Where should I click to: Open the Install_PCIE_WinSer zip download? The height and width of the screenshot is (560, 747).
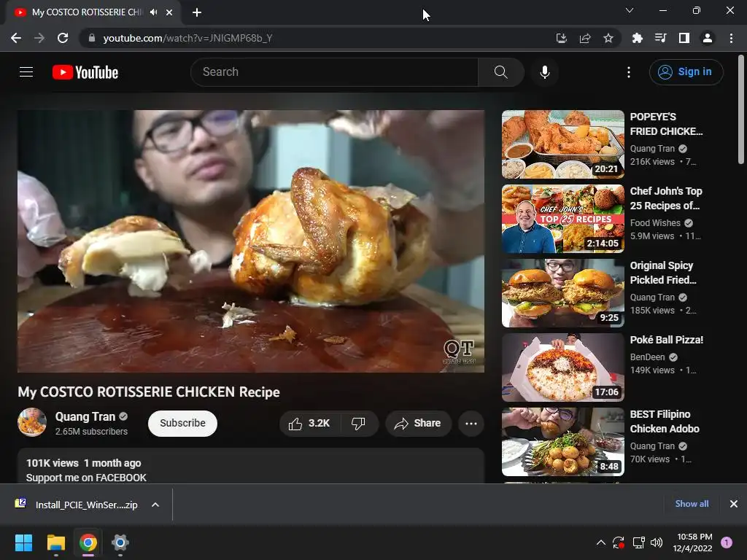[86, 505]
